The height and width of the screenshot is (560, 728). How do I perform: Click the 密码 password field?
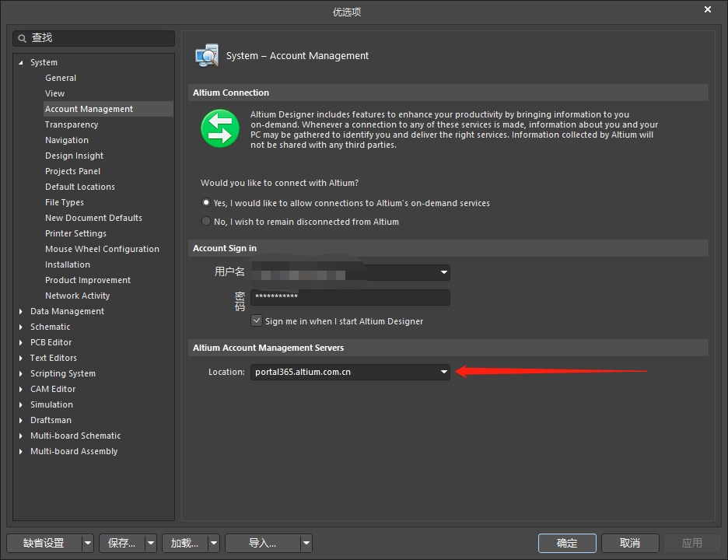coord(350,297)
